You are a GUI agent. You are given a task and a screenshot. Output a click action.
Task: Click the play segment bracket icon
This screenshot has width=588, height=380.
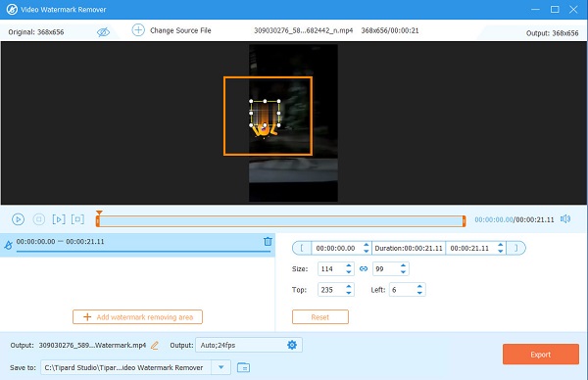pos(59,219)
